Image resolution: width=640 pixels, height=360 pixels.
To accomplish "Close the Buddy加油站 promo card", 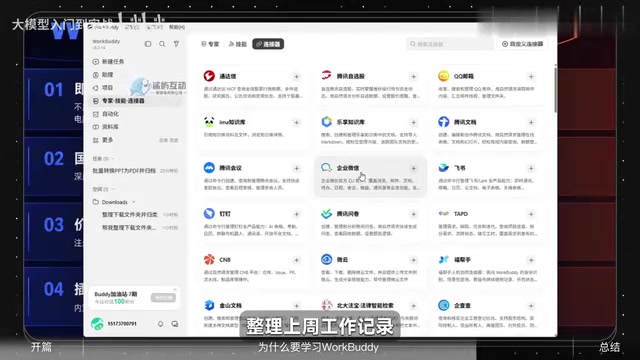I will pyautogui.click(x=175, y=290).
